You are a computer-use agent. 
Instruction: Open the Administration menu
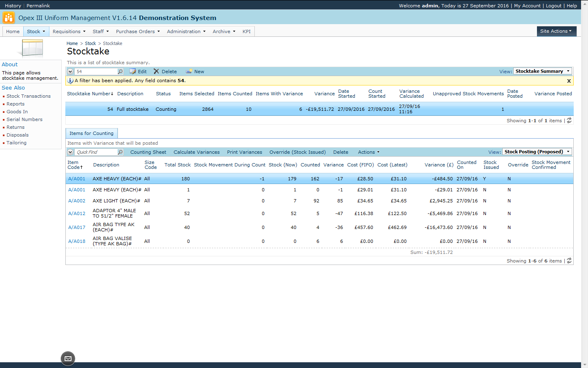pos(186,31)
